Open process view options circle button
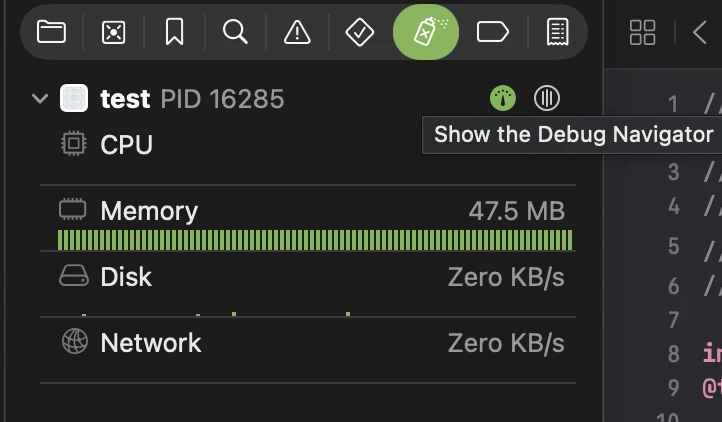The width and height of the screenshot is (722, 422). [x=547, y=98]
